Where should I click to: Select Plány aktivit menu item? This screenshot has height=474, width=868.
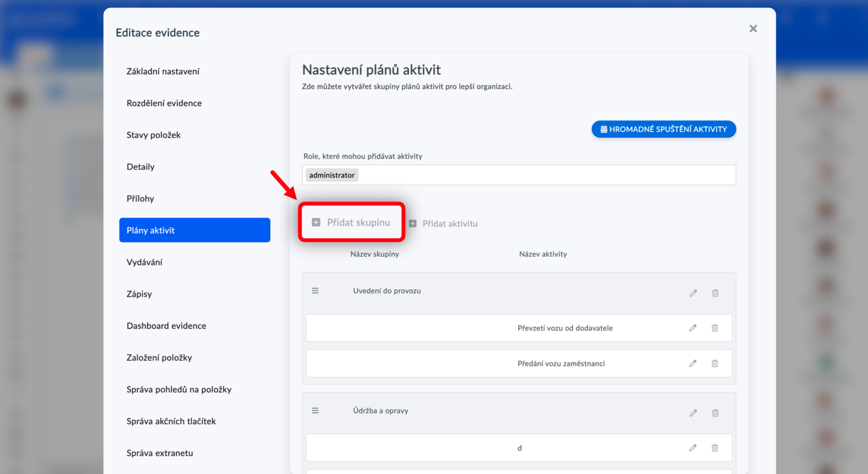point(194,230)
